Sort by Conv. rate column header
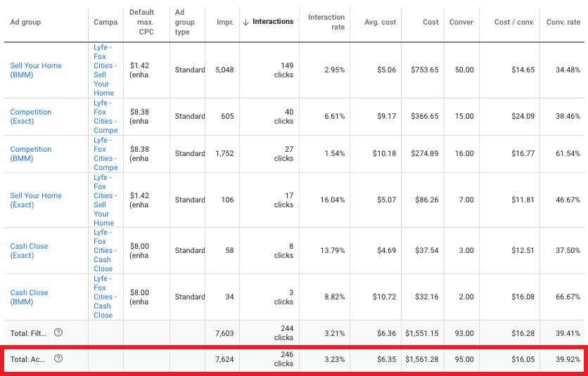The height and width of the screenshot is (376, 588). point(563,22)
